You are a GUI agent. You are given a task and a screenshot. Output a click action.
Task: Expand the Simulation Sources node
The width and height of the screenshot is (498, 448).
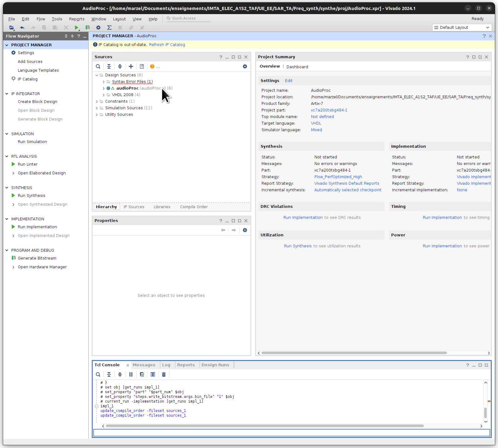(97, 108)
